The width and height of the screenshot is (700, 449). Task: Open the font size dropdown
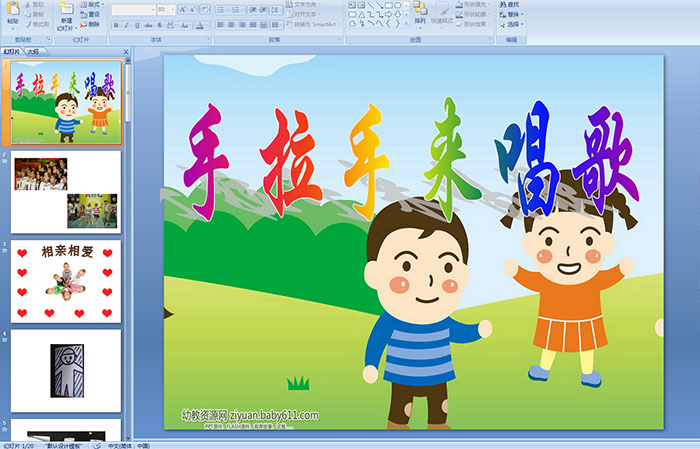(174, 9)
